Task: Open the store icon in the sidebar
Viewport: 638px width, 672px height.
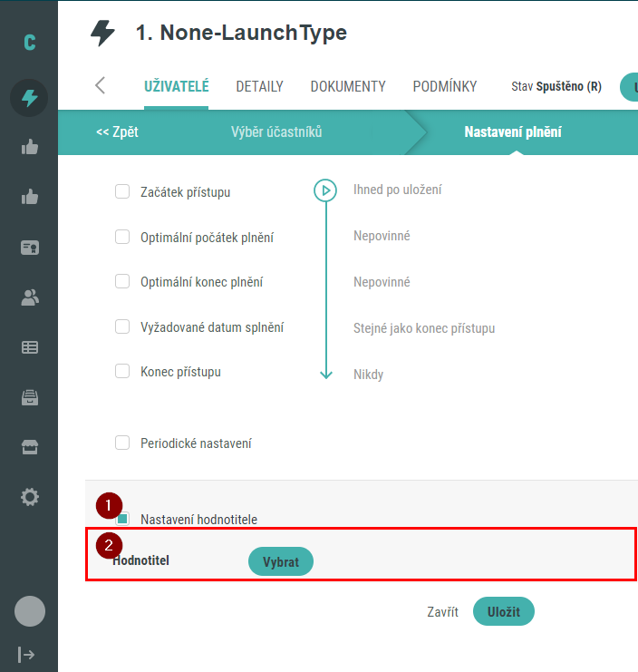Action: click(29, 447)
